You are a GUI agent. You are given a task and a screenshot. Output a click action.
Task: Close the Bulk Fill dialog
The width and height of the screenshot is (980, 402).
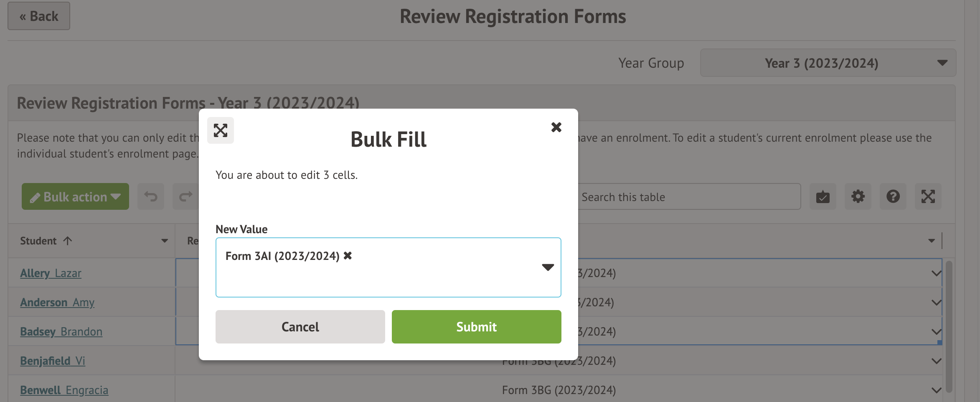pyautogui.click(x=556, y=127)
